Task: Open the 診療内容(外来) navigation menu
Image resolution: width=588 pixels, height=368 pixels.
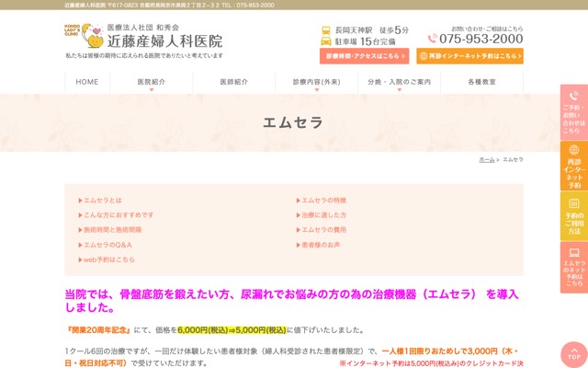Action: [316, 82]
